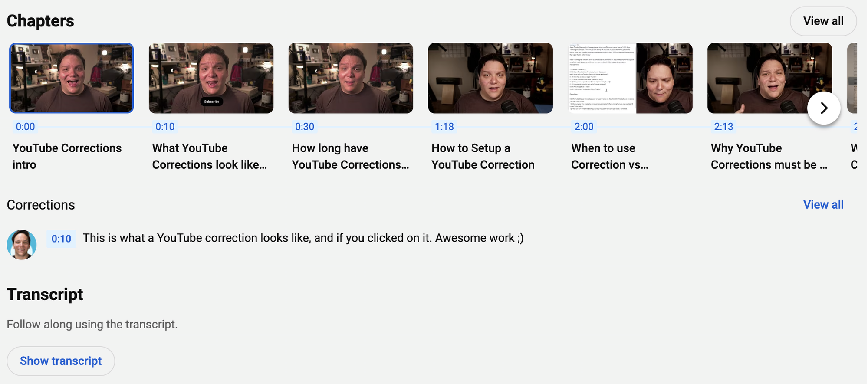Click the 1:18 chapter timestamp
The width and height of the screenshot is (868, 384).
(x=444, y=127)
